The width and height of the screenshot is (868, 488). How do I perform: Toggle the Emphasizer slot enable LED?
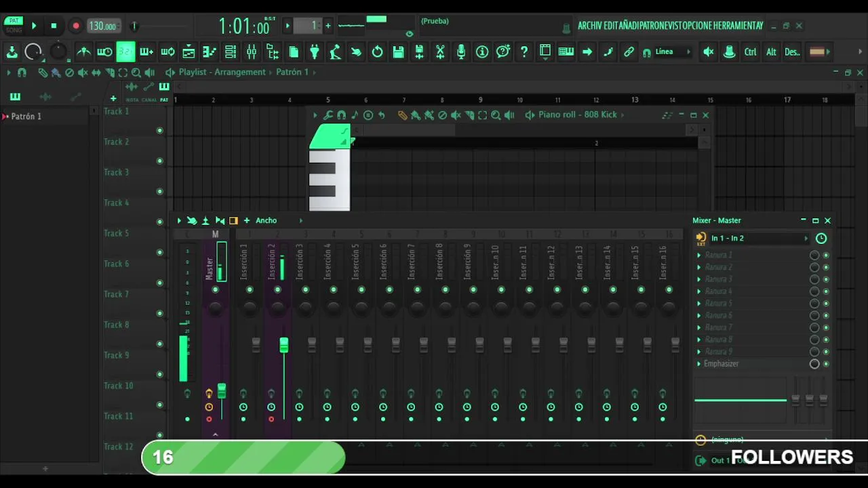[826, 364]
